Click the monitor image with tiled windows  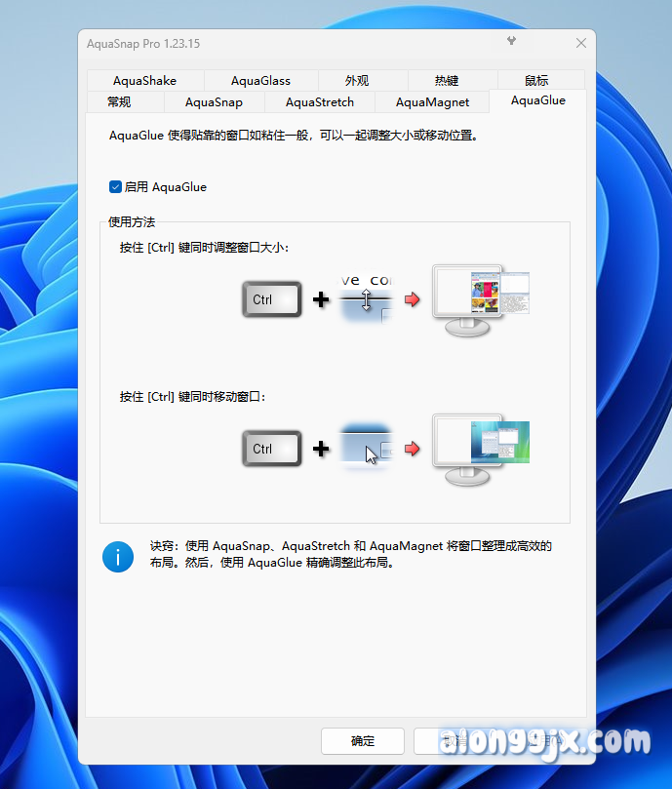(x=480, y=300)
